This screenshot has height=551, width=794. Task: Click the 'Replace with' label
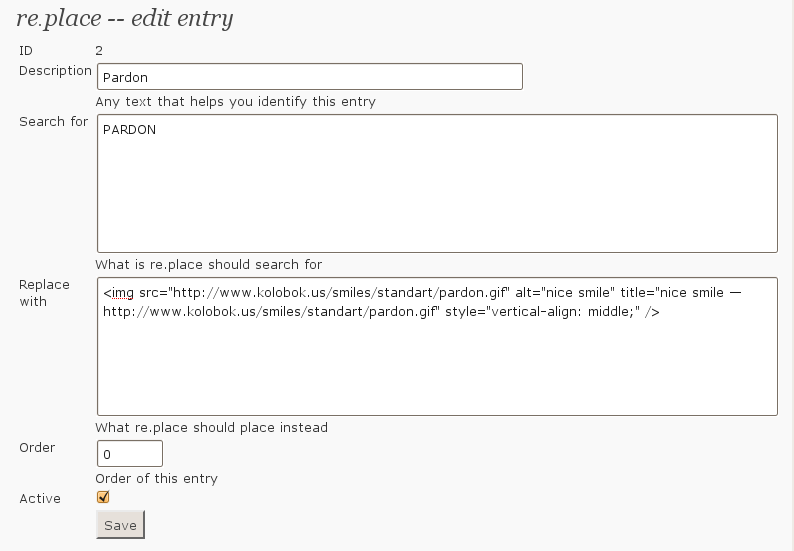pos(44,293)
